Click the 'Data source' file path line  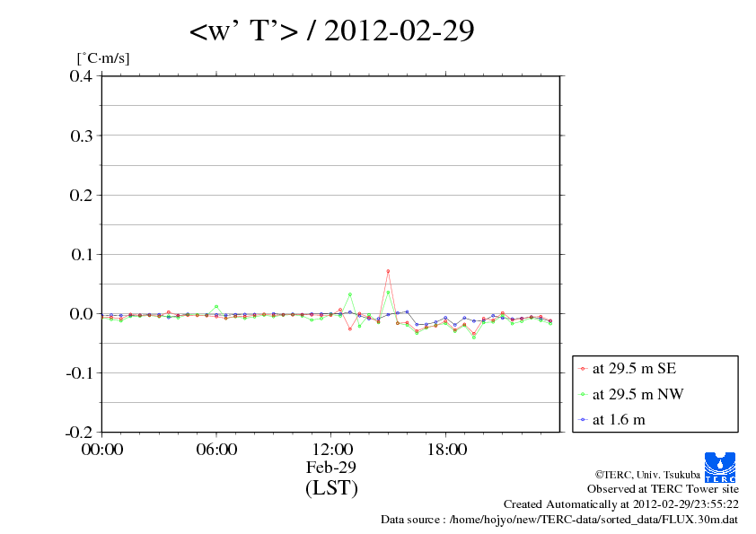coord(559,520)
